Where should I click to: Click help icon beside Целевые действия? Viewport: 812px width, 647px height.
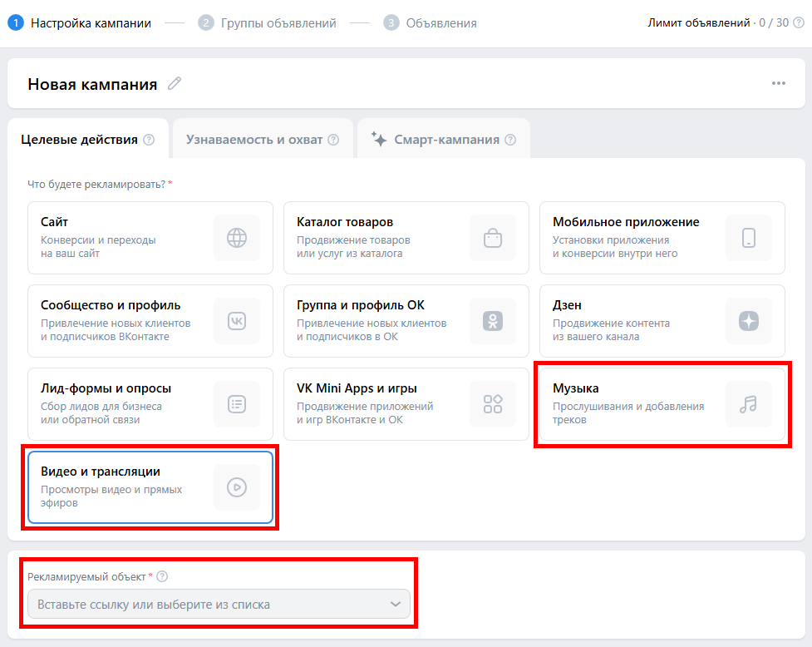click(149, 140)
